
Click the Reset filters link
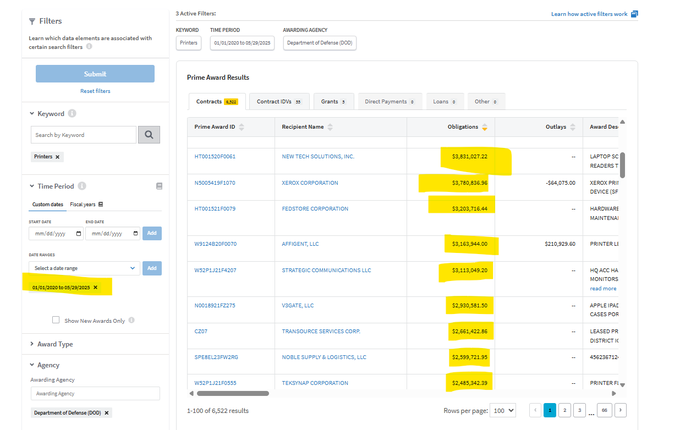[95, 91]
